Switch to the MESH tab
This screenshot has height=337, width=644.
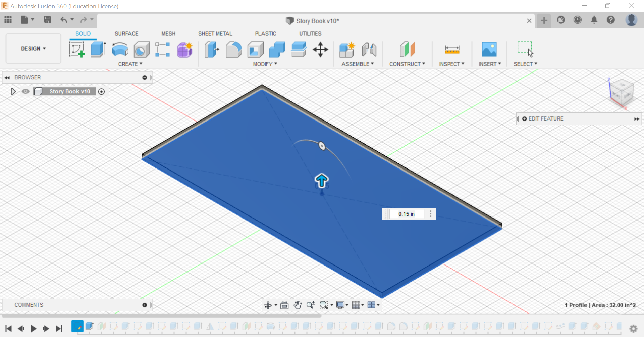[x=168, y=34]
